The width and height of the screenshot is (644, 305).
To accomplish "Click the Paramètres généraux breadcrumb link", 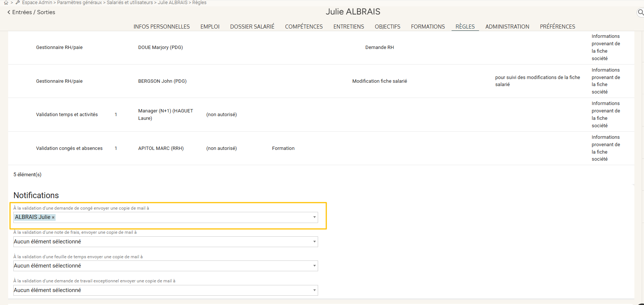I will point(79,3).
